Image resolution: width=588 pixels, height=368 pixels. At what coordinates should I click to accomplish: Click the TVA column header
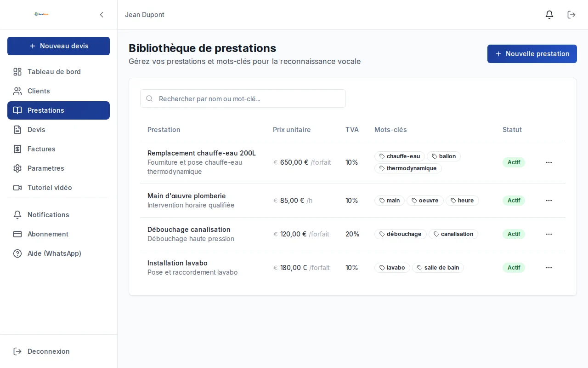point(352,130)
